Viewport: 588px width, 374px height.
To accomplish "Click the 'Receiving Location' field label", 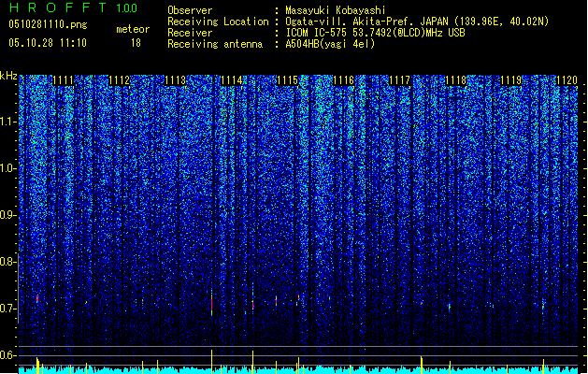I will (x=218, y=22).
